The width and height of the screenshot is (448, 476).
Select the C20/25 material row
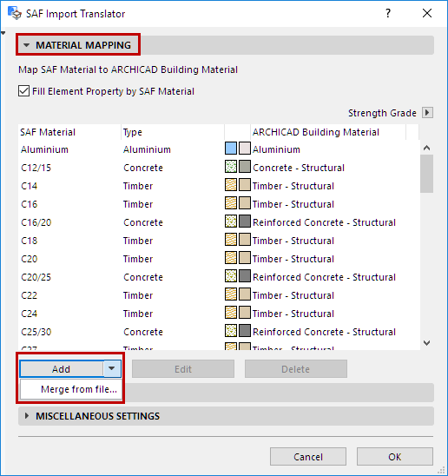(x=219, y=277)
